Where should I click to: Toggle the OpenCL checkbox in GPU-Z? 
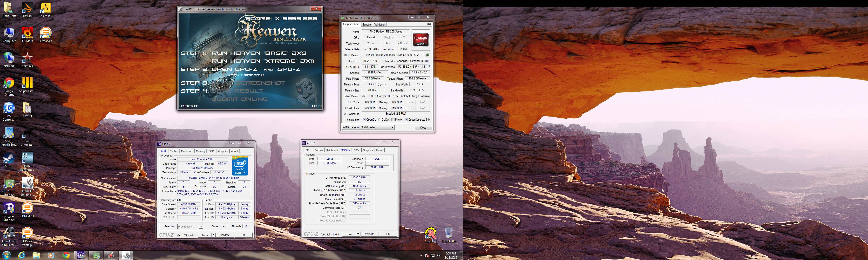364,119
